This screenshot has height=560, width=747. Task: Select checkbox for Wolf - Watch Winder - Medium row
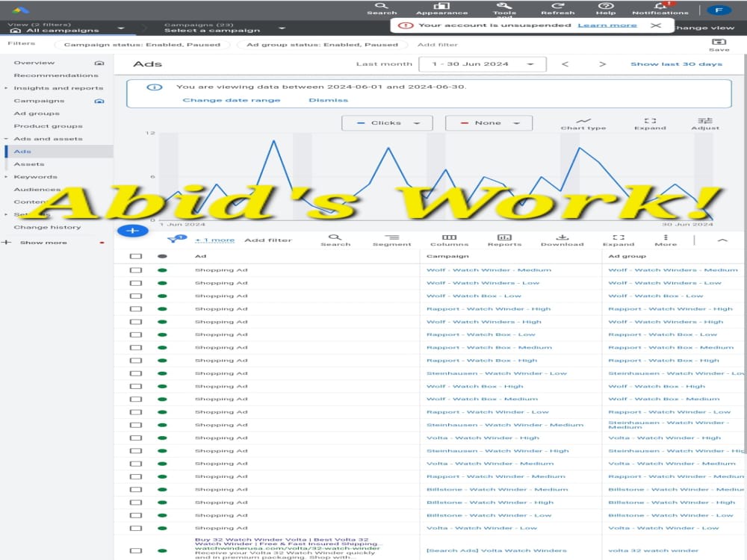coord(136,270)
